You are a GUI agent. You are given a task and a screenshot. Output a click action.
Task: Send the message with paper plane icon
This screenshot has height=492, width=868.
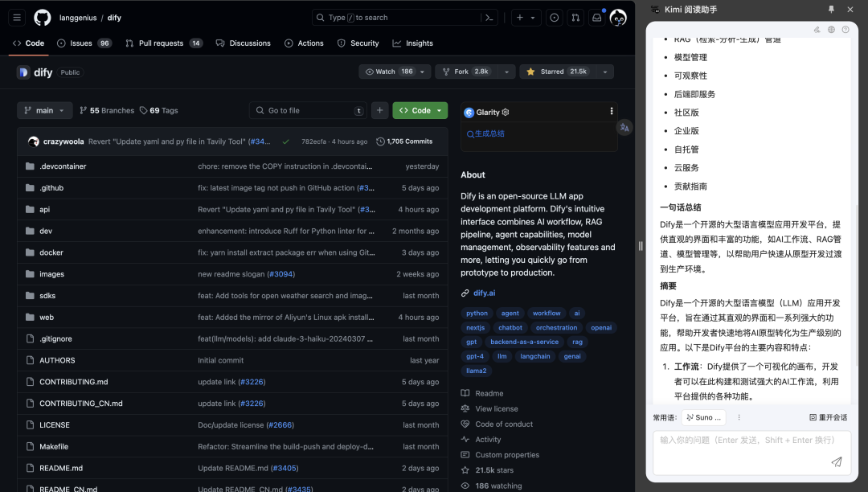[x=837, y=461]
